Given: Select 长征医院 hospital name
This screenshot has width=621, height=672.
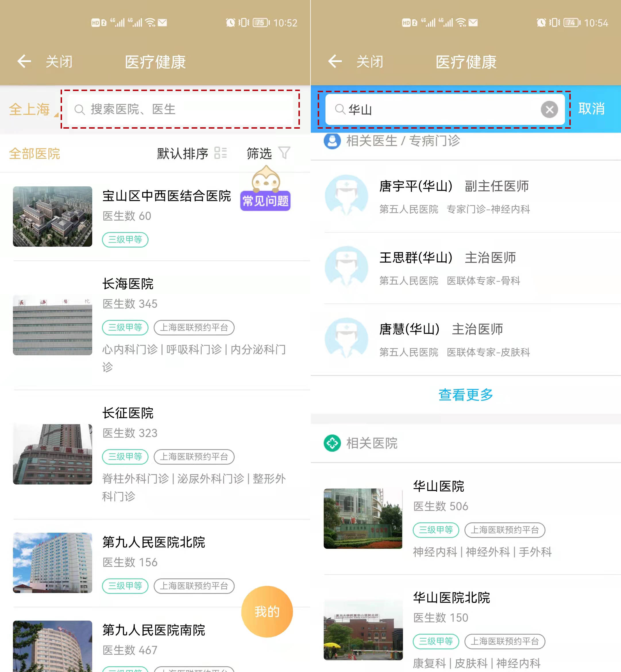Looking at the screenshot, I should tap(128, 413).
